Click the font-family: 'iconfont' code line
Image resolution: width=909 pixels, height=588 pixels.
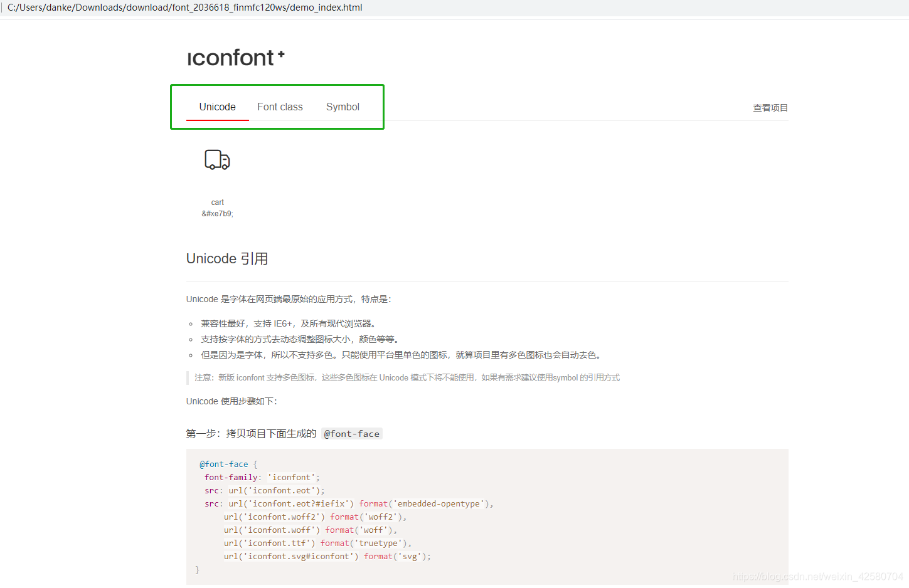click(262, 478)
